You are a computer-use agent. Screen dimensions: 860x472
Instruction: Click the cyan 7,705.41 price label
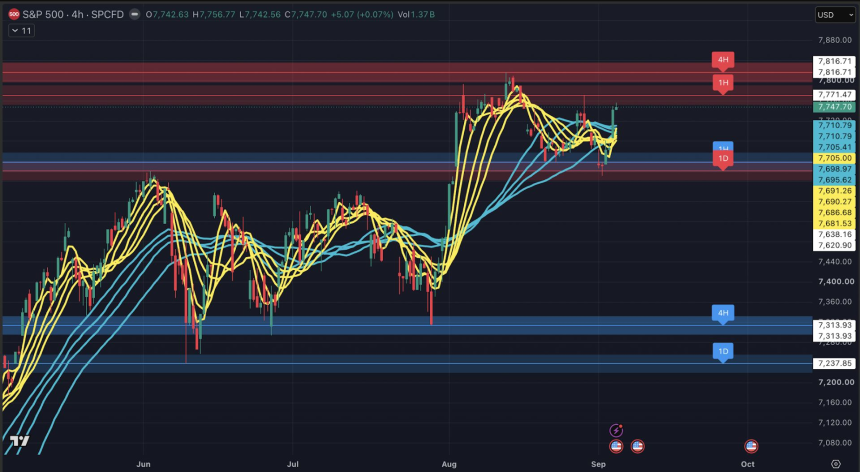(x=835, y=147)
